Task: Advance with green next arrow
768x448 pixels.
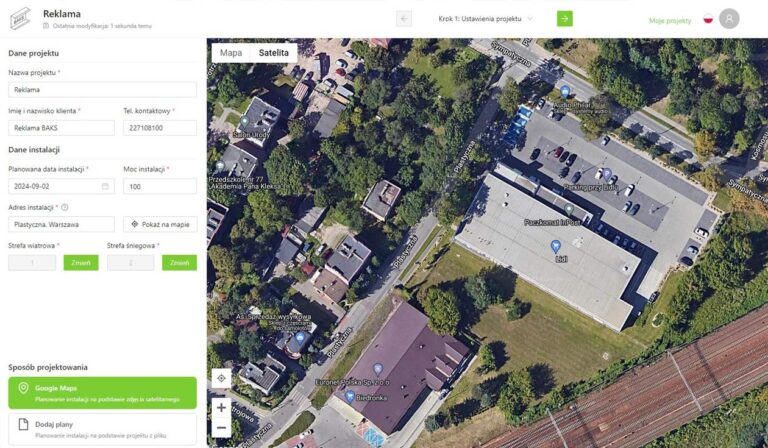Action: click(x=565, y=19)
